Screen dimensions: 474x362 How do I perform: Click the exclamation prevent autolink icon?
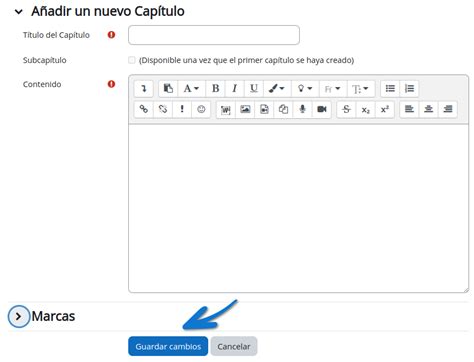(x=182, y=109)
